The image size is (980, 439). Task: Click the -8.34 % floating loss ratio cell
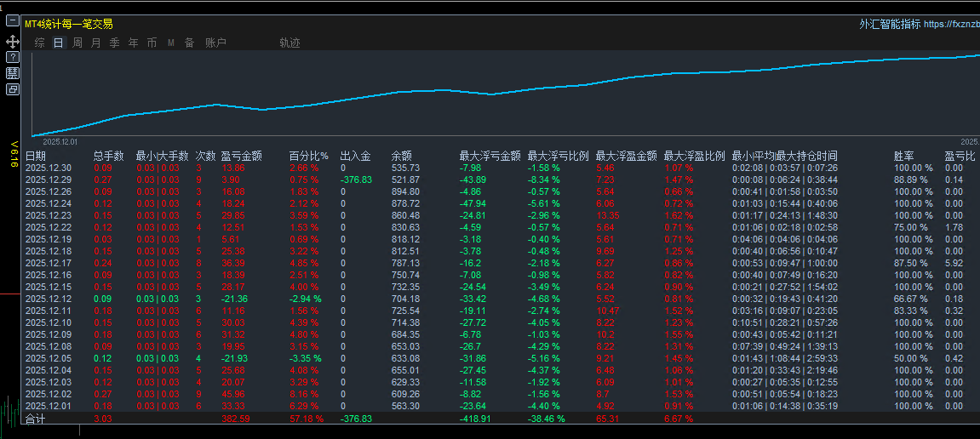[543, 180]
